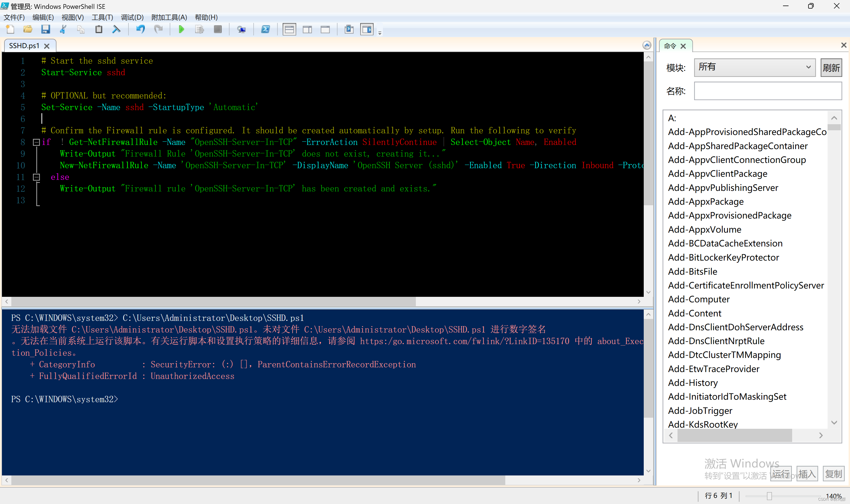The image size is (850, 504).
Task: Collapse the if block on line 8
Action: click(x=36, y=142)
